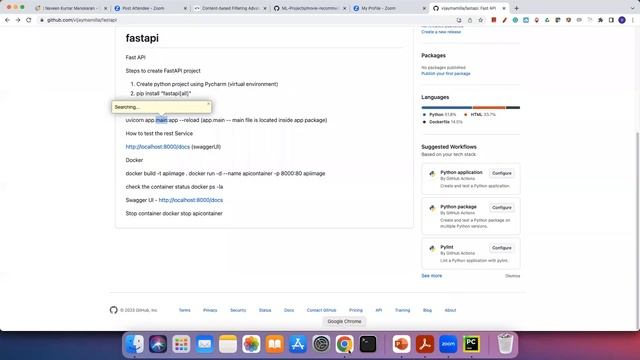The image size is (640, 360).
Task: Click the blue Python segment of languages bar
Action: pyautogui.click(x=447, y=107)
